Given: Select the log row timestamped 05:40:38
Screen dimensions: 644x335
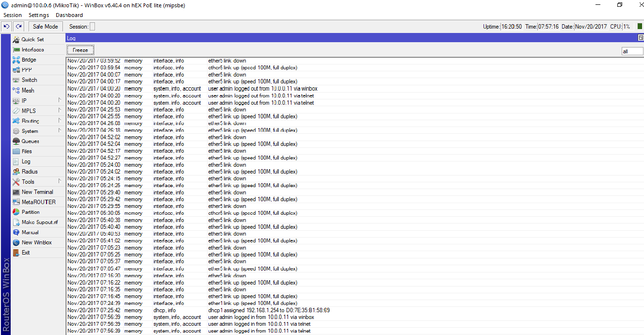Looking at the screenshot, I should [x=354, y=220].
